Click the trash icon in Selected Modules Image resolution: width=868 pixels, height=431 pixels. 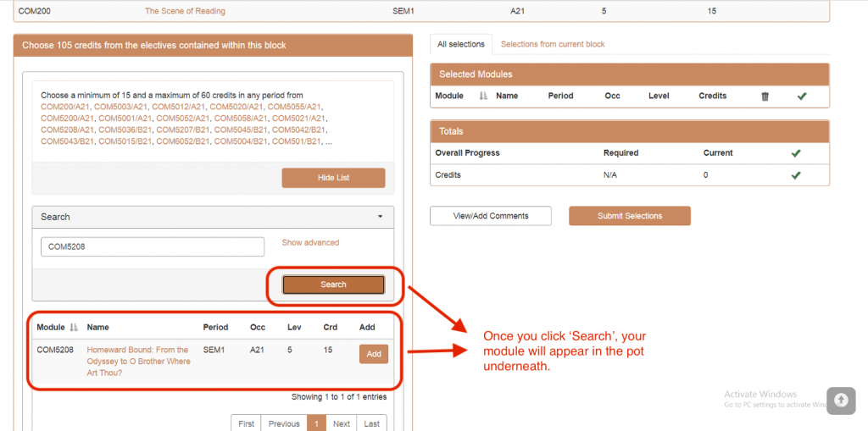(x=765, y=97)
